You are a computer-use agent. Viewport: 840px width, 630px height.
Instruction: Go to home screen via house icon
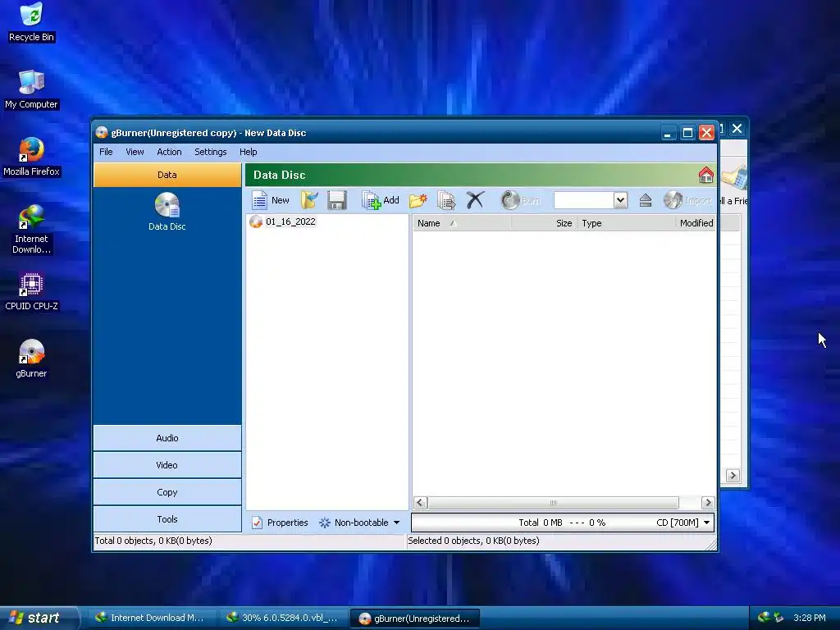pyautogui.click(x=706, y=175)
